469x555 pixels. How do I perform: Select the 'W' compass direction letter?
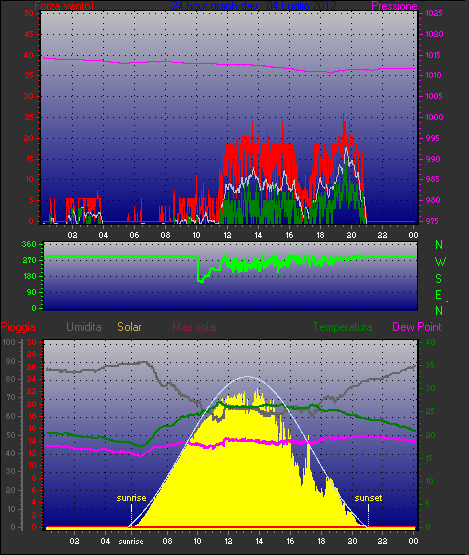[x=440, y=262]
